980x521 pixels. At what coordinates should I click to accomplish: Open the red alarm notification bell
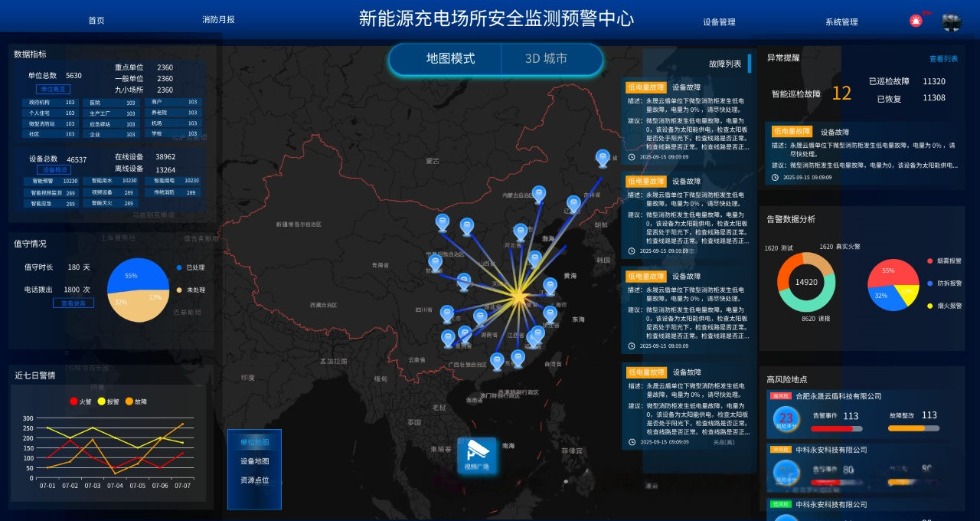(916, 21)
